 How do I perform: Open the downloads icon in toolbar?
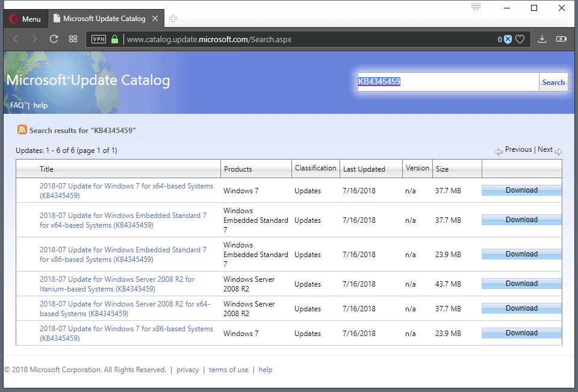pyautogui.click(x=542, y=39)
